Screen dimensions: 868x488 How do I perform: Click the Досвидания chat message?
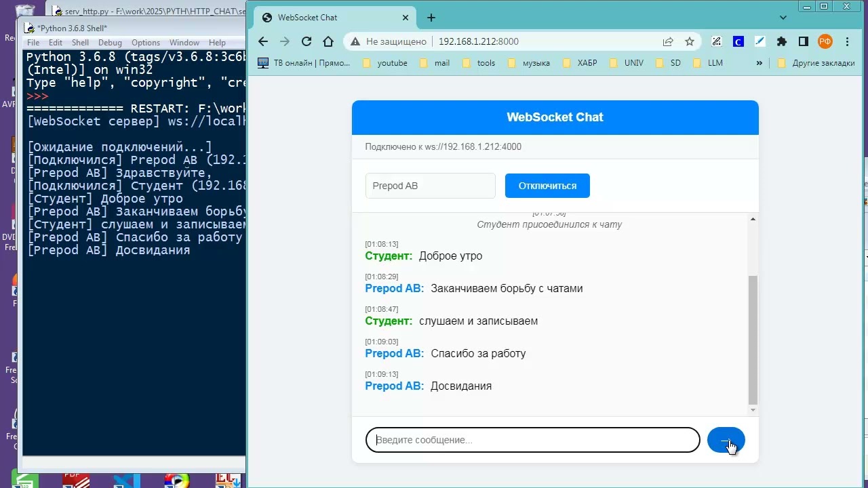click(461, 386)
